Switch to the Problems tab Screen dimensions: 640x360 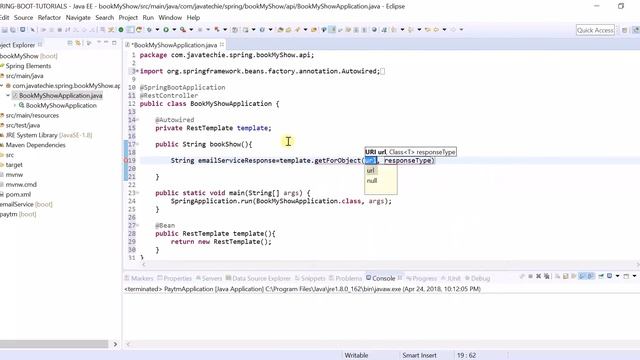point(345,278)
